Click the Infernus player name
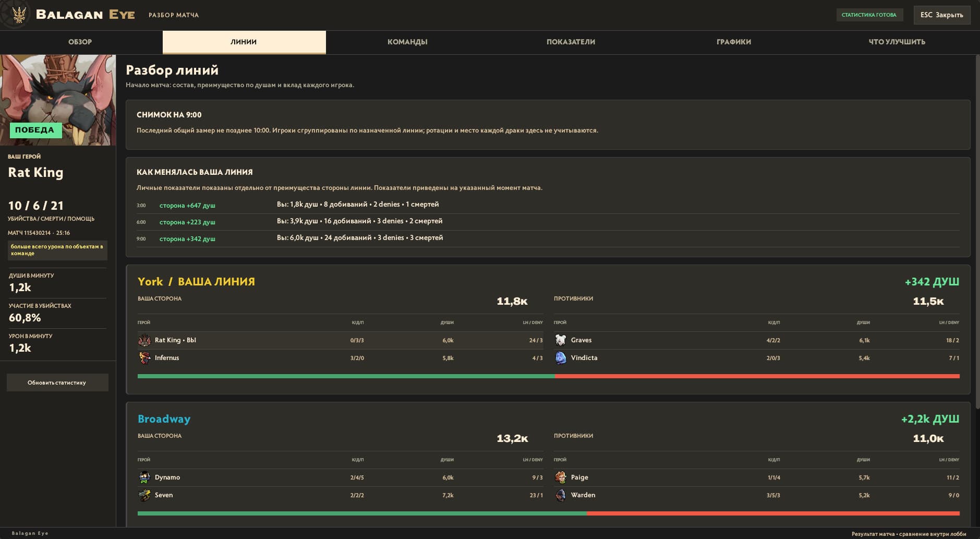 point(167,358)
